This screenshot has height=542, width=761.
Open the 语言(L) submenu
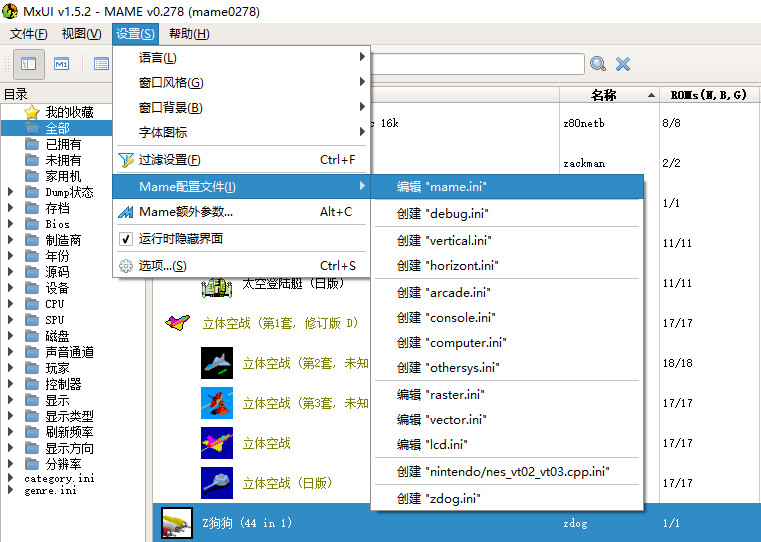tap(242, 57)
